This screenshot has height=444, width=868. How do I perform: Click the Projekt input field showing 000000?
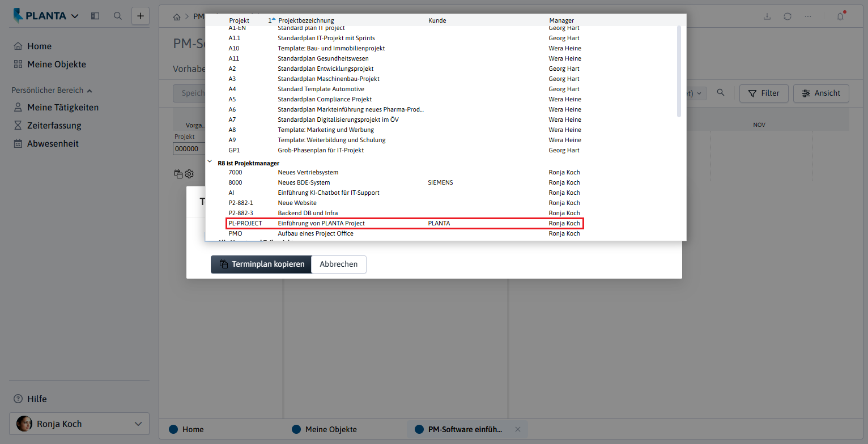pyautogui.click(x=189, y=149)
